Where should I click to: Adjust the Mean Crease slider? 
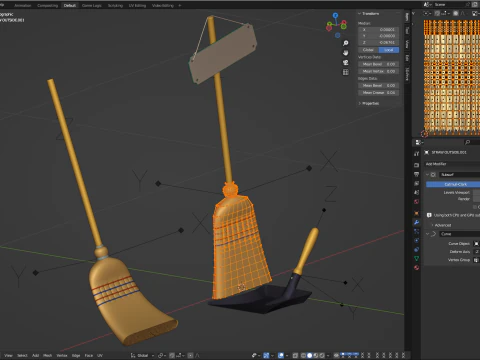(379, 93)
